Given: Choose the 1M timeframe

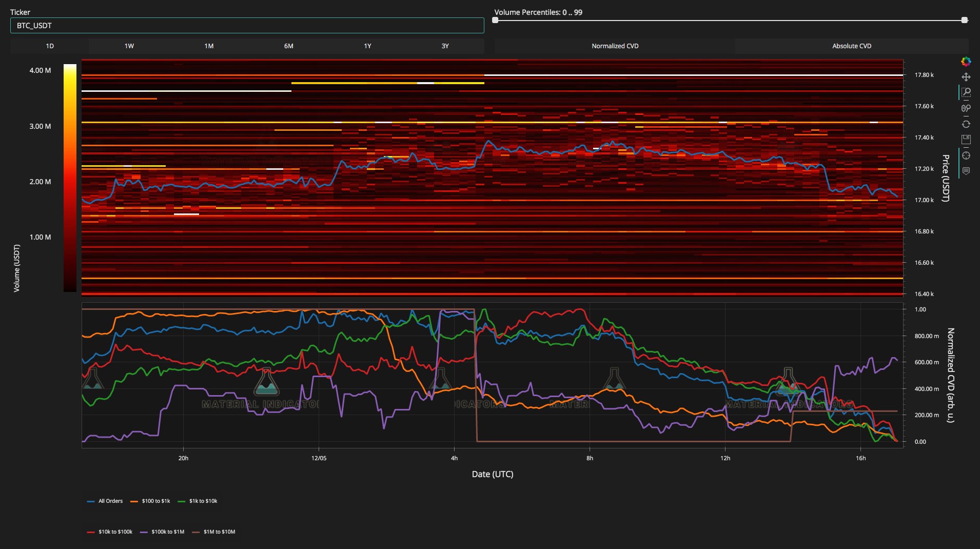Looking at the screenshot, I should (209, 46).
